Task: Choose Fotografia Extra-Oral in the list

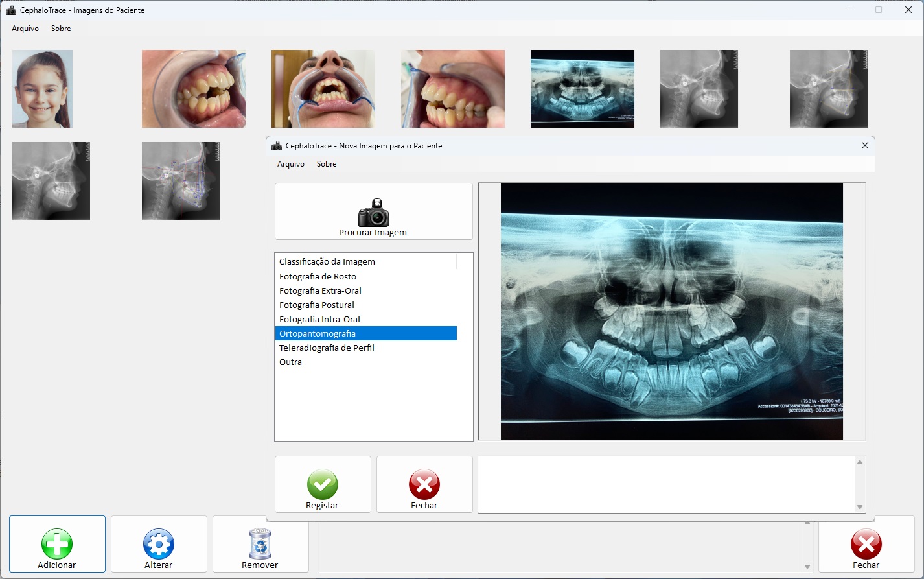Action: point(320,290)
